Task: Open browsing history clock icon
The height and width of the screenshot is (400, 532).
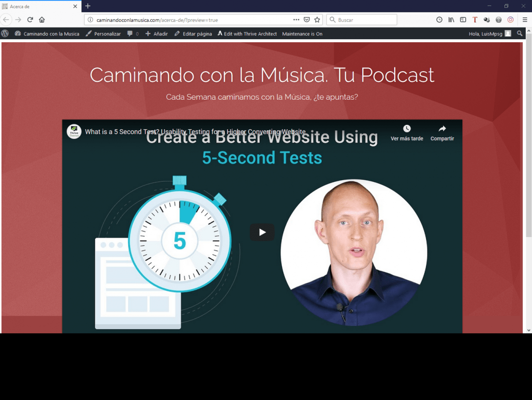Action: [x=439, y=20]
